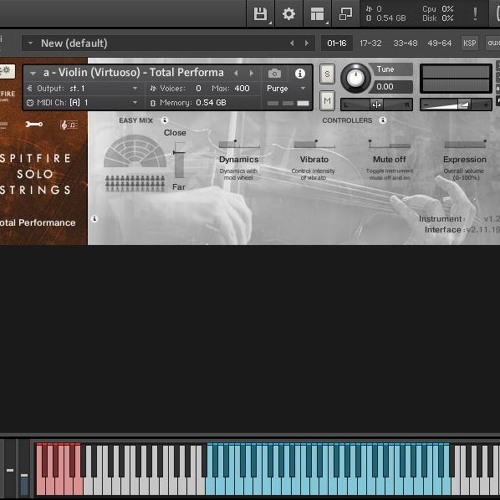Toggle the aux panel button
Screen dimensions: 500x500
pos(493,43)
